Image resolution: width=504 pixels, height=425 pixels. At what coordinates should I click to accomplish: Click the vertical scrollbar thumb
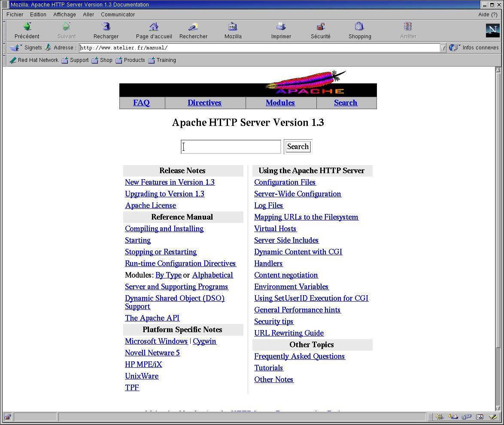(498, 210)
